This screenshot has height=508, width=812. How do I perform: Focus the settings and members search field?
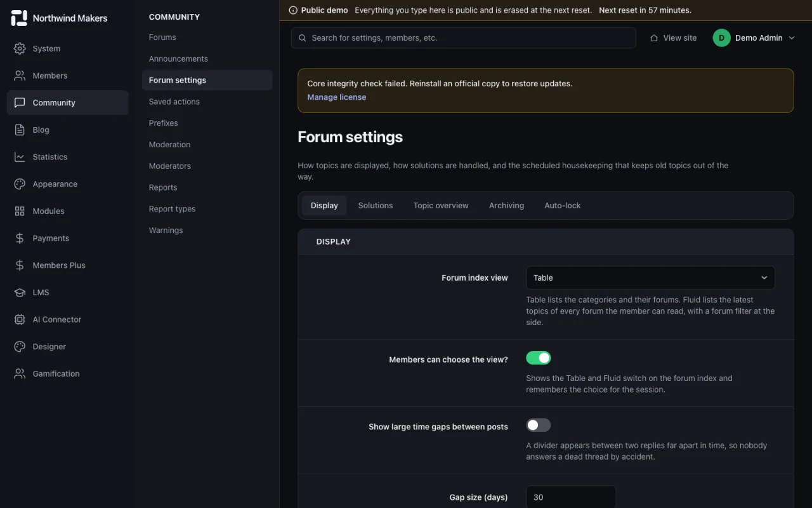tap(464, 38)
